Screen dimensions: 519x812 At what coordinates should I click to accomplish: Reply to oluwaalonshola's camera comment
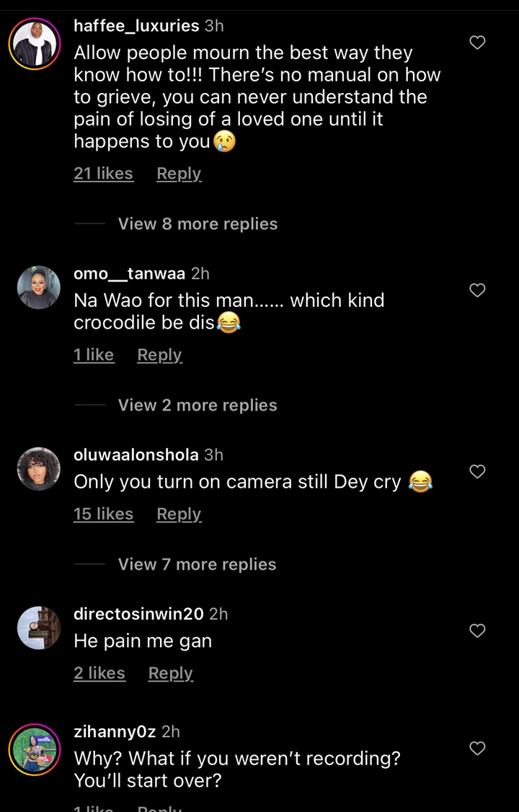pyautogui.click(x=179, y=514)
